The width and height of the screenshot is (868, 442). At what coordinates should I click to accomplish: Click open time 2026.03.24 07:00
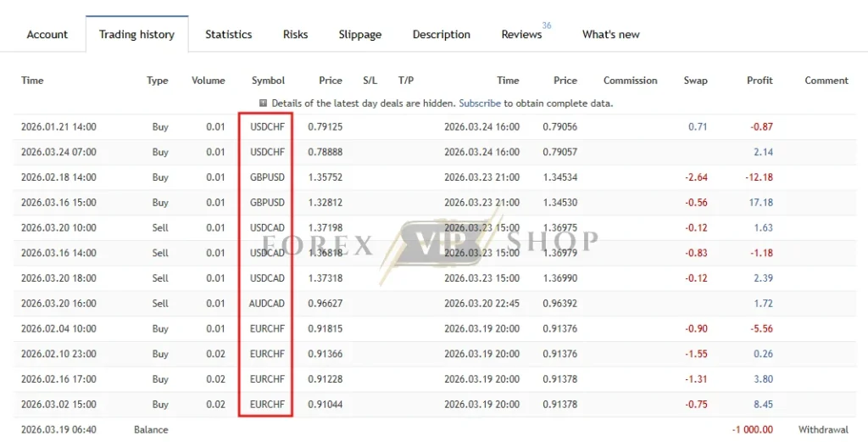(x=58, y=152)
